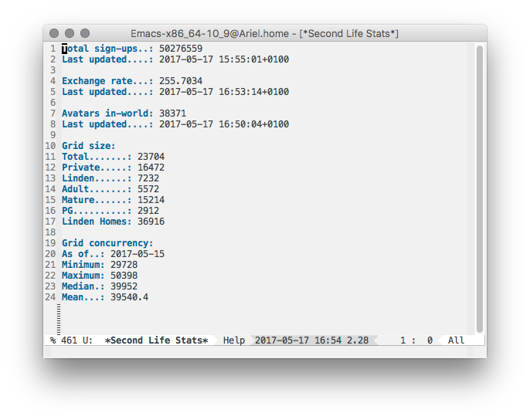The height and width of the screenshot is (420, 530).
Task: Click the Help mode indicator in mode line
Action: point(234,340)
